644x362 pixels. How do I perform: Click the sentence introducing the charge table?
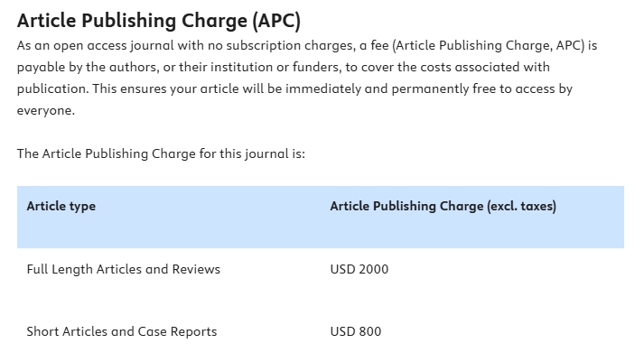coord(162,153)
